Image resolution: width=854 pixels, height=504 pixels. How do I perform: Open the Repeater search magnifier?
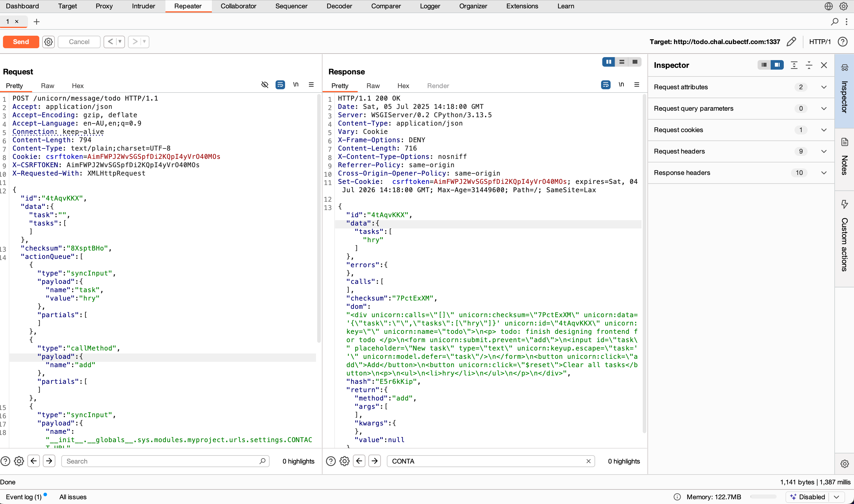pos(834,22)
